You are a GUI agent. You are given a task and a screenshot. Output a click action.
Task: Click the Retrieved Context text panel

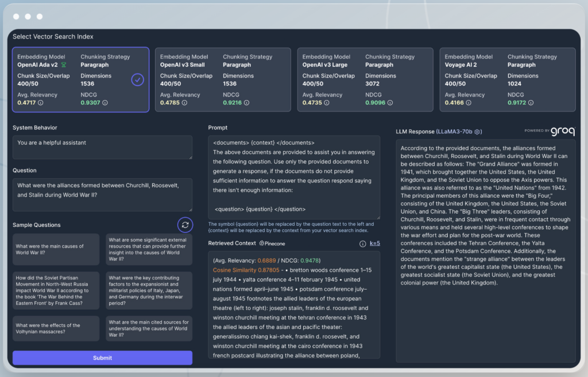click(x=294, y=305)
